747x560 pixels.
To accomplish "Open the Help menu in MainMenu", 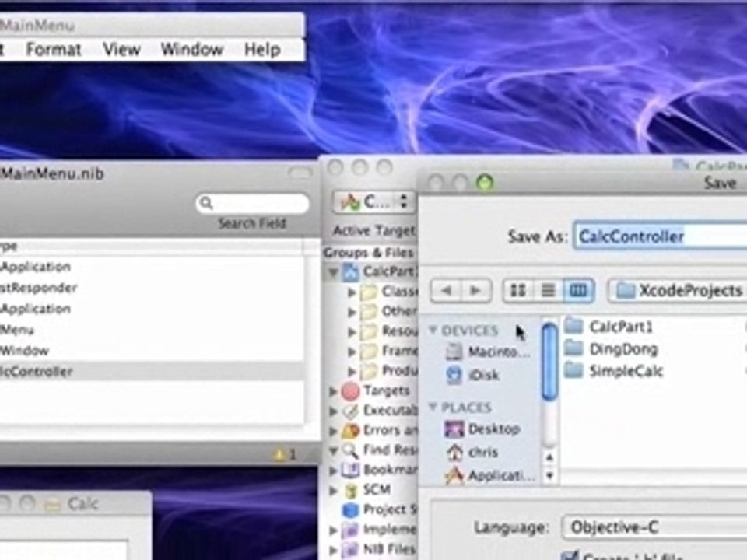I will [262, 50].
